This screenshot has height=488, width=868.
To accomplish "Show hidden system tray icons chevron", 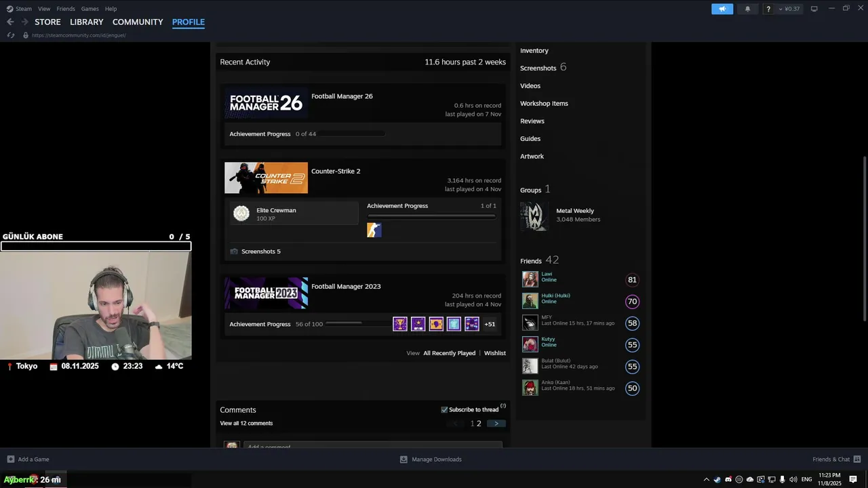I will pyautogui.click(x=706, y=479).
